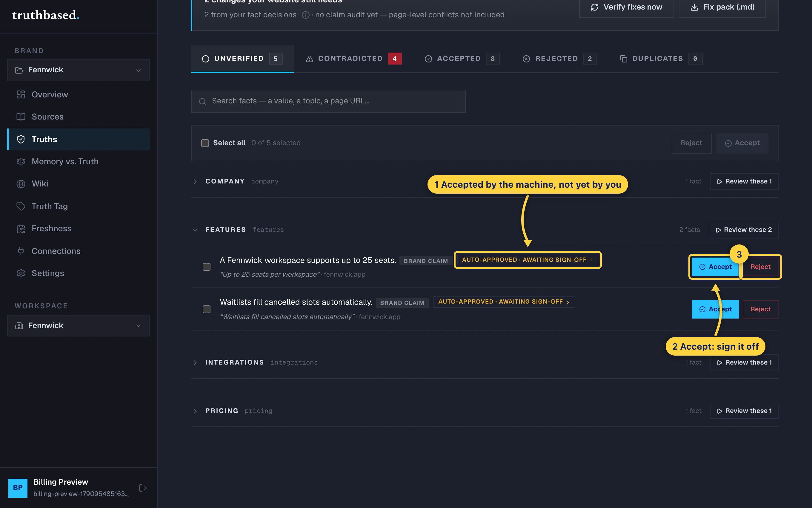Click the search magnifier icon
Screen dimensions: 812x508
coord(202,101)
